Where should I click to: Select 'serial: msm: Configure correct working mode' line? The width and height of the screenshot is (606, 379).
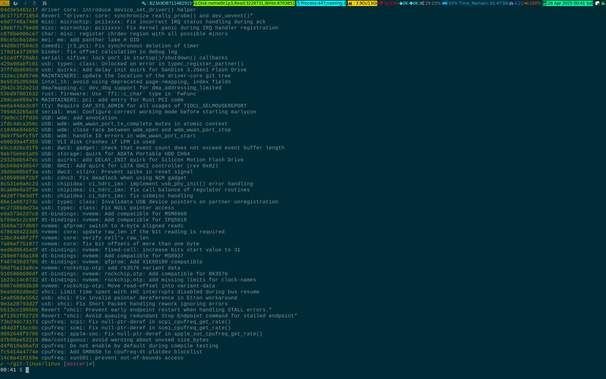pyautogui.click(x=128, y=112)
